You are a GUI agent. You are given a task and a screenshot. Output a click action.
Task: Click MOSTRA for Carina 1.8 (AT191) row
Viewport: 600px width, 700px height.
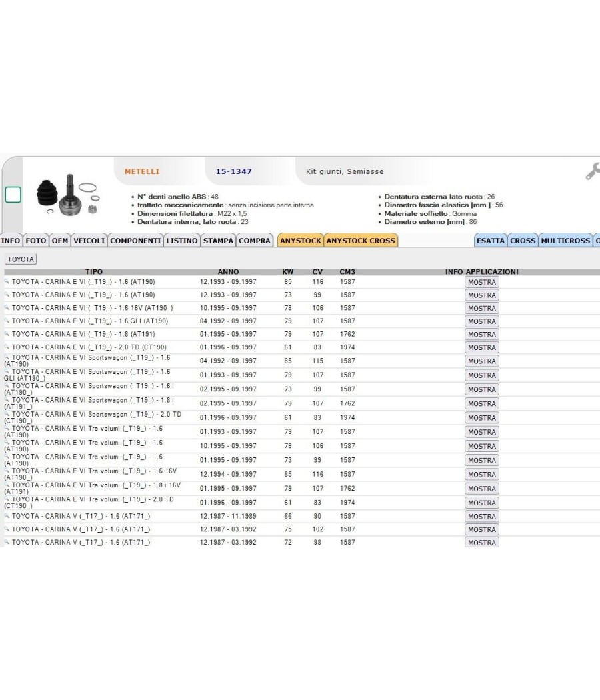click(x=482, y=335)
